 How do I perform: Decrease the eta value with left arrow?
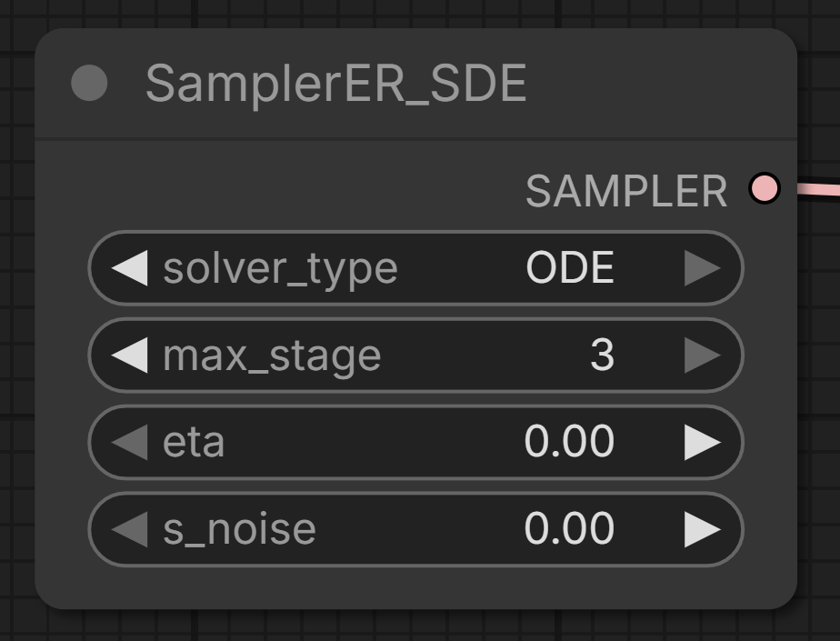(x=130, y=442)
